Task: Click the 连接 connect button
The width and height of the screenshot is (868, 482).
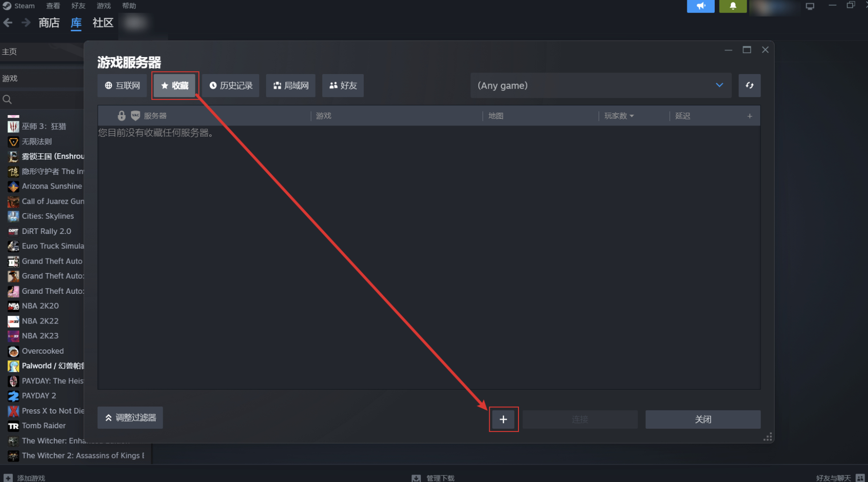Action: click(x=580, y=419)
